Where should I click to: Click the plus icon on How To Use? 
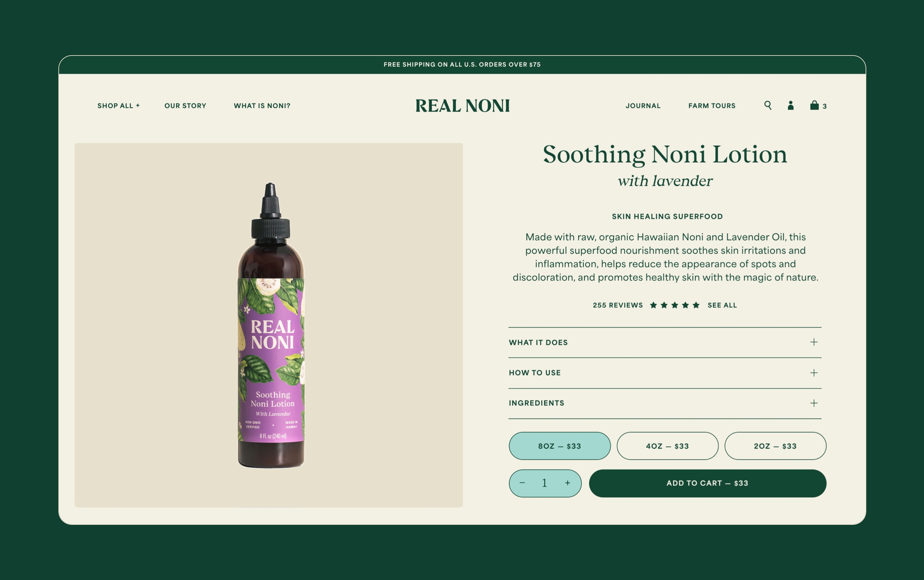814,373
